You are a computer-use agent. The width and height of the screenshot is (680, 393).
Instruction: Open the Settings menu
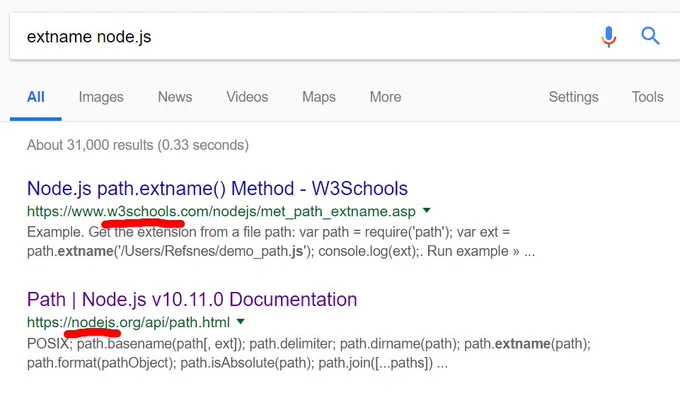tap(573, 97)
